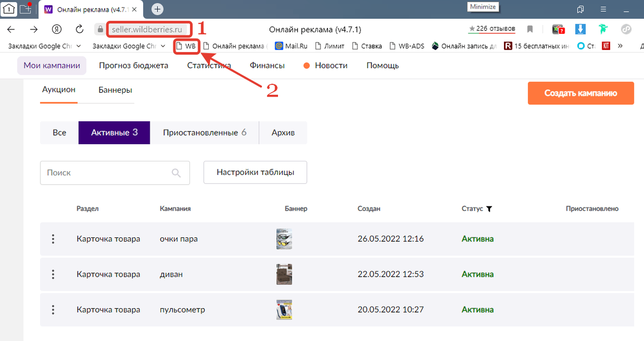Click the teal bird extension icon
The height and width of the screenshot is (341, 644).
pyautogui.click(x=603, y=29)
